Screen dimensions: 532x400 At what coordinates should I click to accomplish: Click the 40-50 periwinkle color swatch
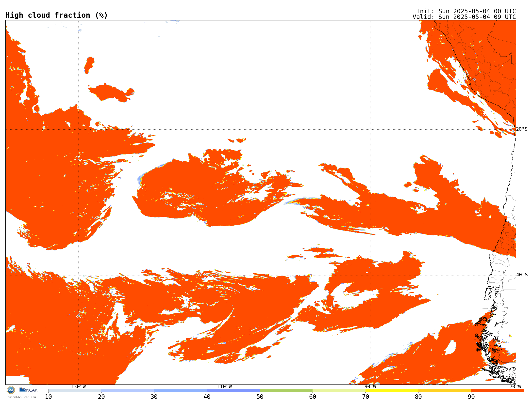click(233, 391)
